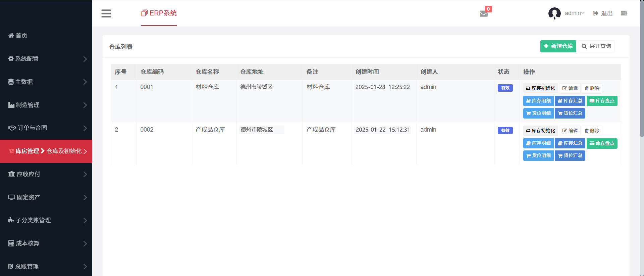
Task: Toggle the 有效 status badge for row 2
Action: pos(505,131)
